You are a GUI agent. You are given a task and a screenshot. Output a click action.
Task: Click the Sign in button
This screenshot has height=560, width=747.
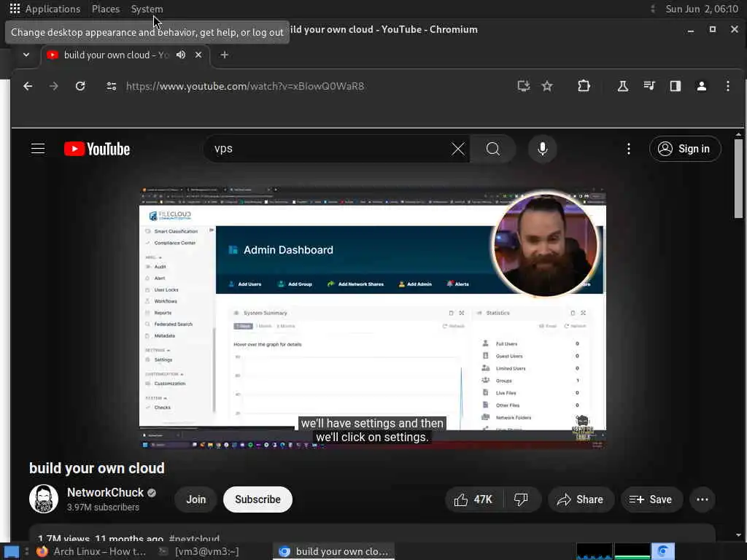[684, 149]
